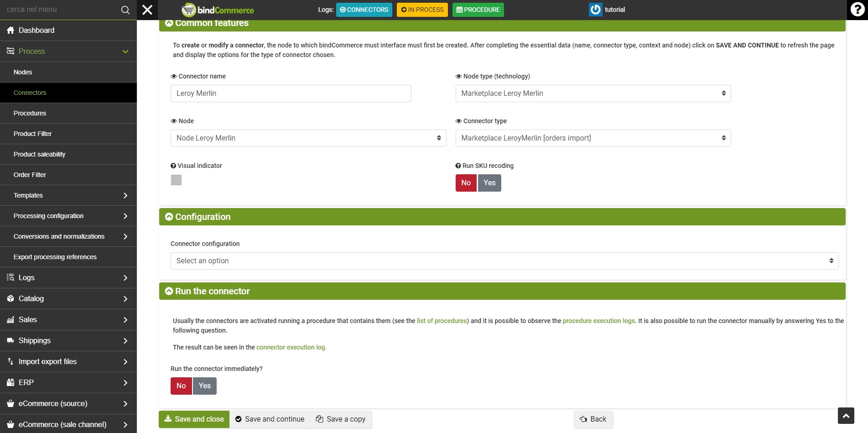This screenshot has width=868, height=433.
Task: Close the sidebar with the X icon
Action: pos(147,10)
